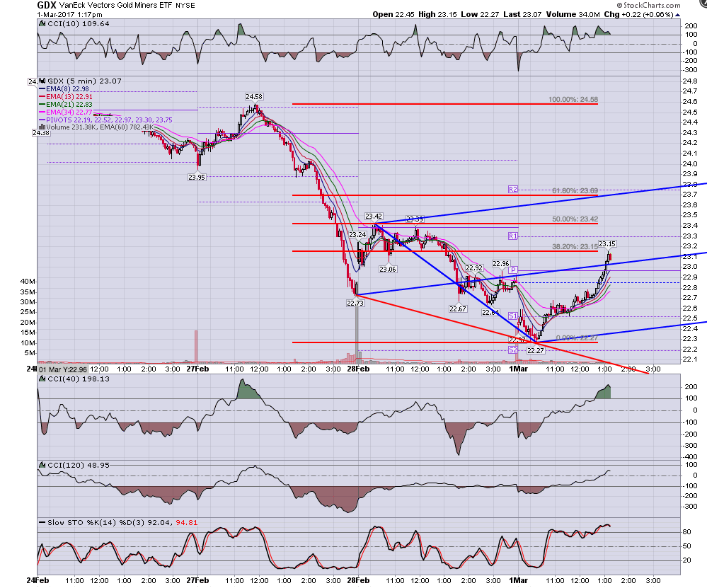The width and height of the screenshot is (707, 588).
Task: Click the 22.96 price callout
Action: coord(501,264)
